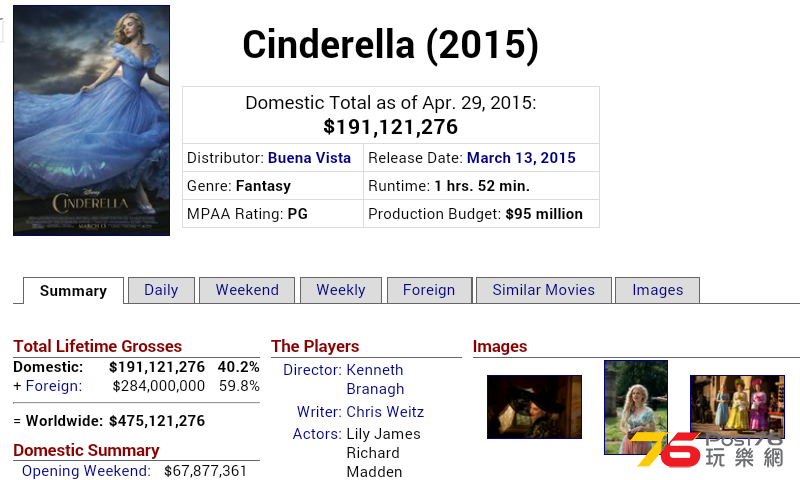Go to the Weekly tab
Image resolution: width=800 pixels, height=480 pixels.
pos(341,290)
